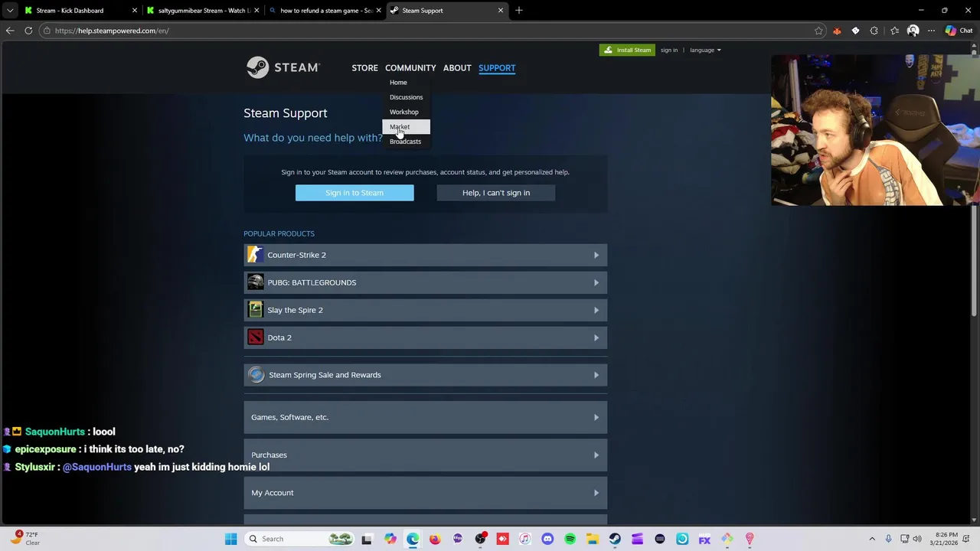Open Microsoft Edge from the taskbar
The width and height of the screenshot is (980, 551).
413,539
